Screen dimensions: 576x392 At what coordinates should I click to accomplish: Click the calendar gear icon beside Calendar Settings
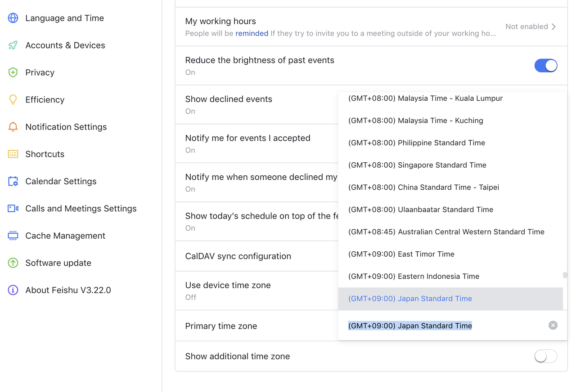[13, 181]
